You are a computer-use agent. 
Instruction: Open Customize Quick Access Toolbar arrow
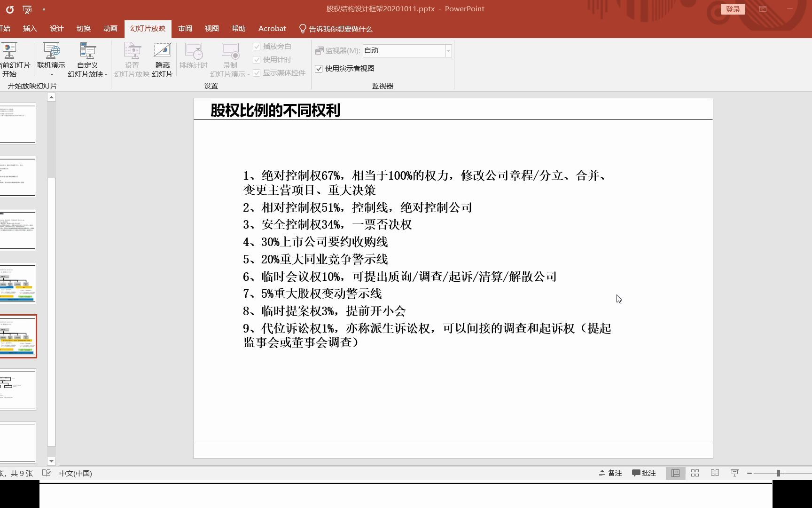click(44, 9)
